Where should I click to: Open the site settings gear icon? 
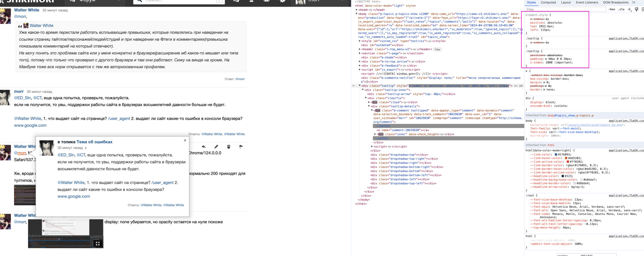pos(282,1)
